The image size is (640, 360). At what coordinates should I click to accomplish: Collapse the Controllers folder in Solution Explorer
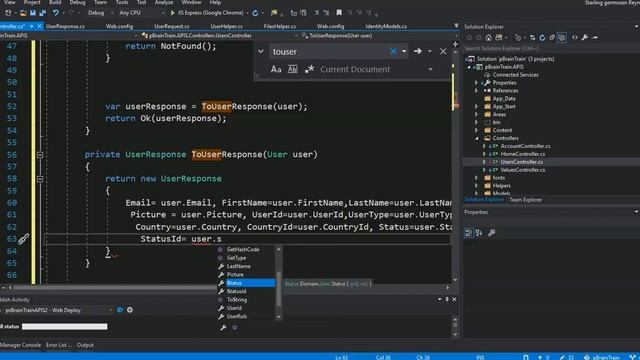click(x=476, y=138)
